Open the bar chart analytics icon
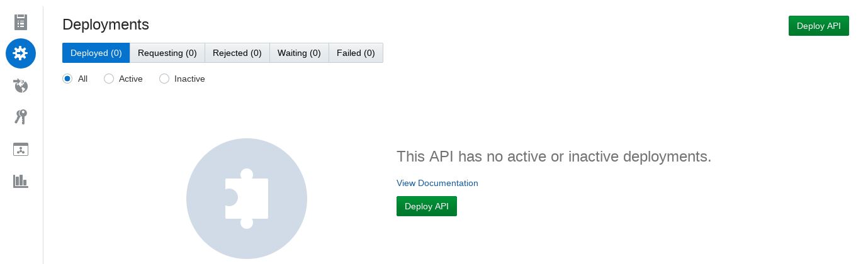 point(21,181)
